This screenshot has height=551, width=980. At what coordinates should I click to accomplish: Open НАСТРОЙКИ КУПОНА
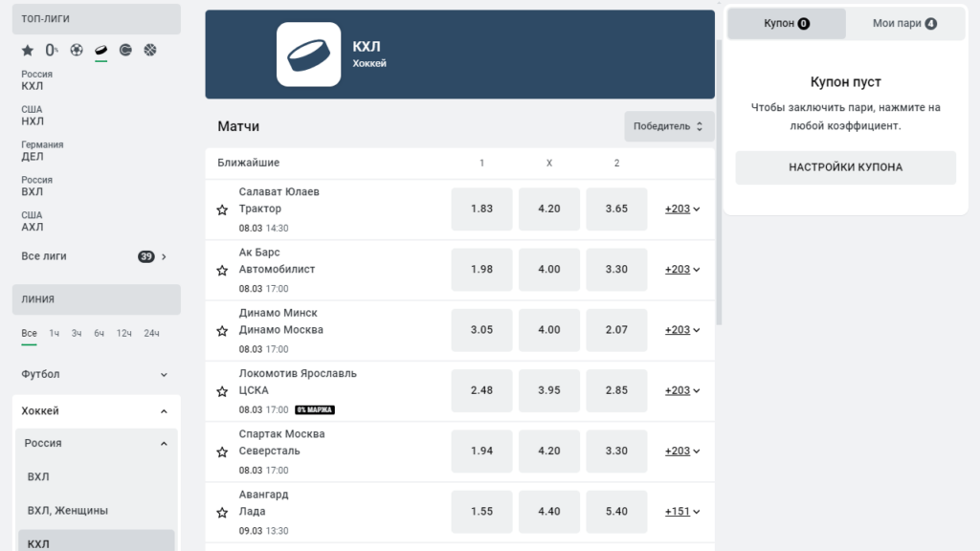[x=846, y=167]
